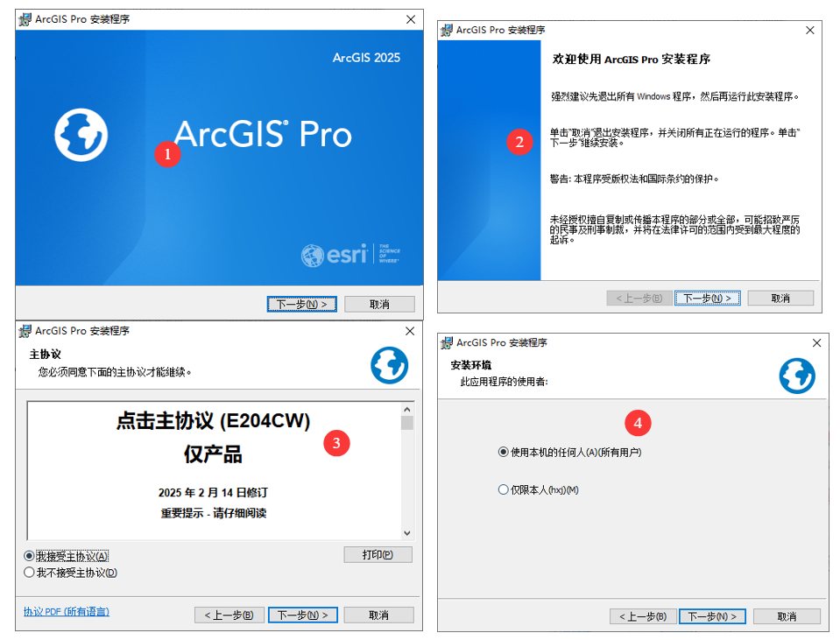Click the title bar icon of the welcome window

click(446, 31)
